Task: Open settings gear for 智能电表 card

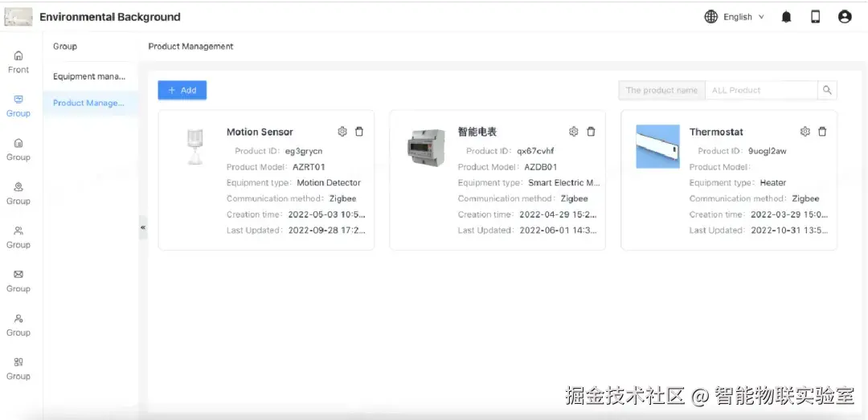Action: tap(574, 132)
